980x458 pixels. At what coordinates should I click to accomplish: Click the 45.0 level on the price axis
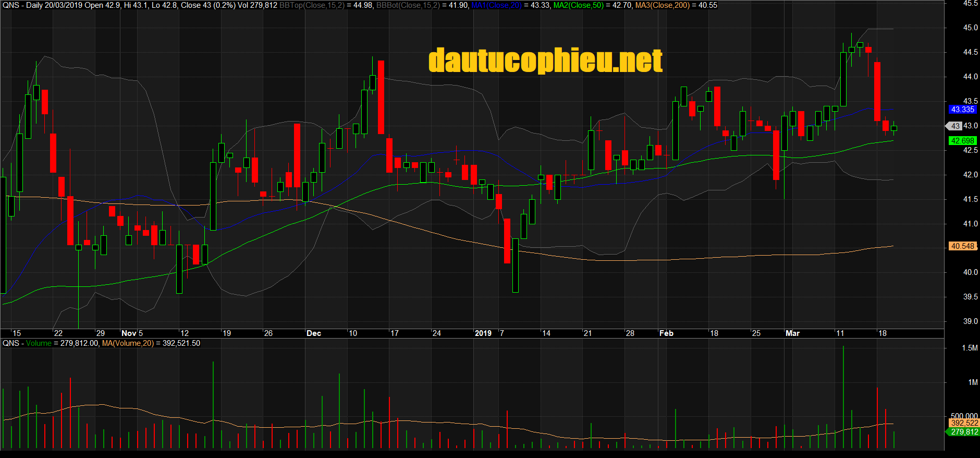tap(970, 28)
